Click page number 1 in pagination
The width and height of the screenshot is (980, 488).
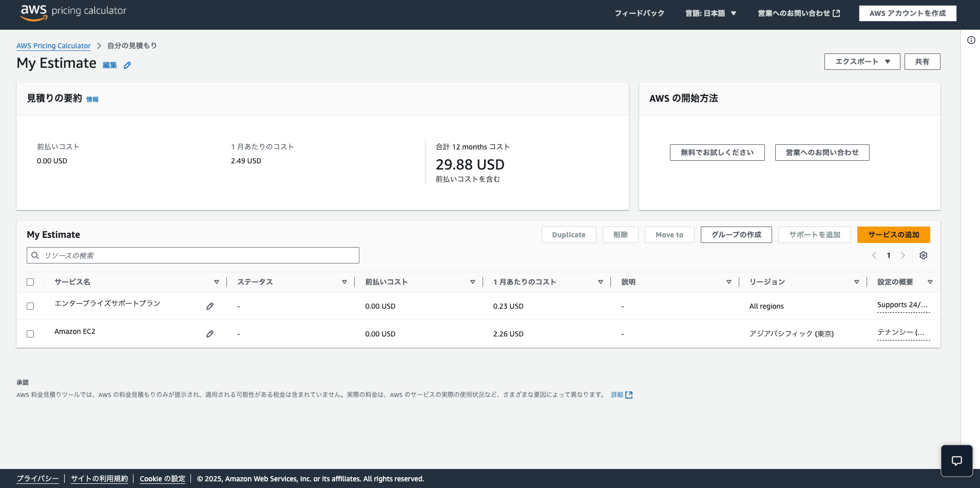click(889, 255)
